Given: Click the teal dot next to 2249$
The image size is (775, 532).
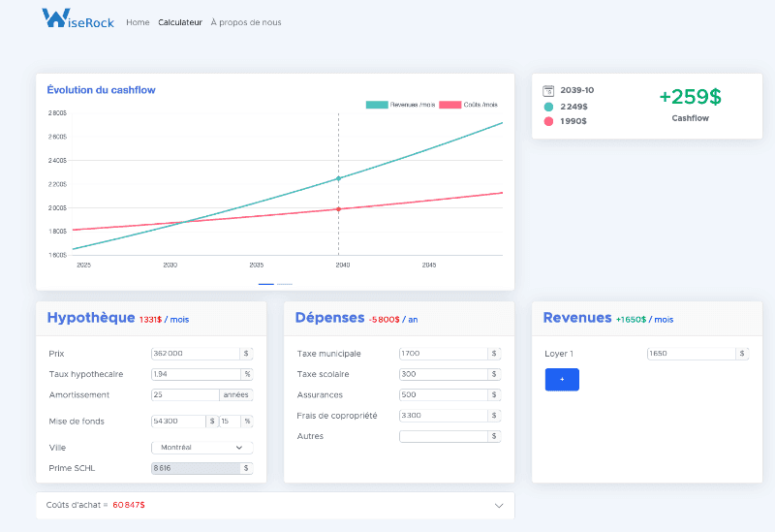Looking at the screenshot, I should (x=548, y=107).
